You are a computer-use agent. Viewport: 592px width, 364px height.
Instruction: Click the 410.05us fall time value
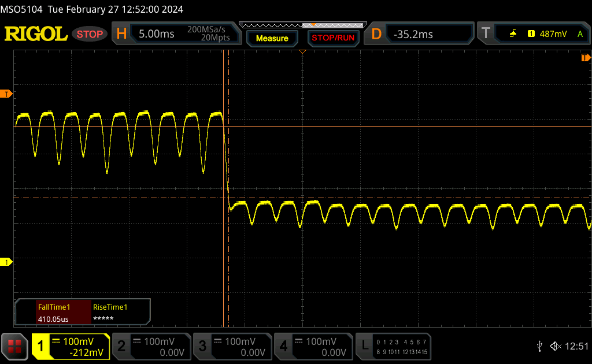(53, 319)
